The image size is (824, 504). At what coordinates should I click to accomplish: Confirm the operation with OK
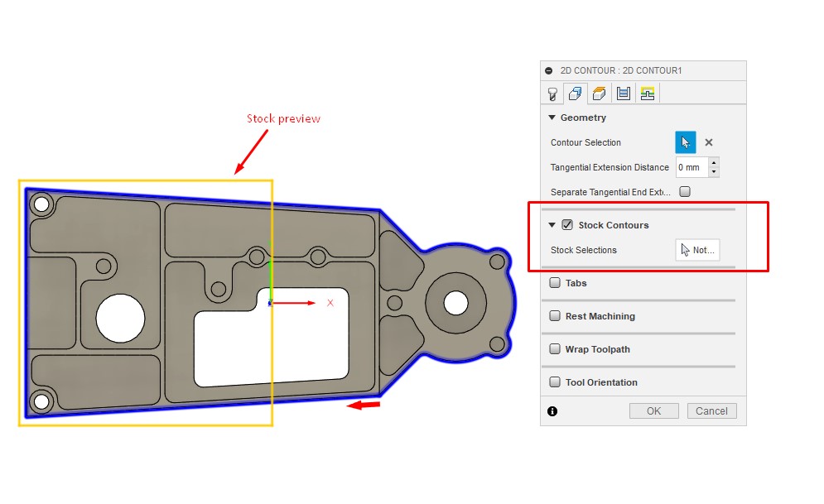pyautogui.click(x=653, y=410)
